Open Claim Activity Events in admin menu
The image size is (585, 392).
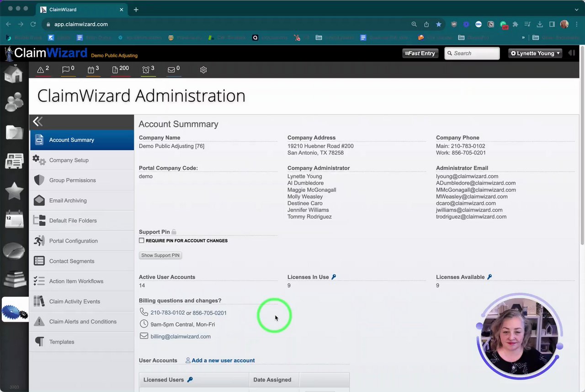[x=82, y=302]
